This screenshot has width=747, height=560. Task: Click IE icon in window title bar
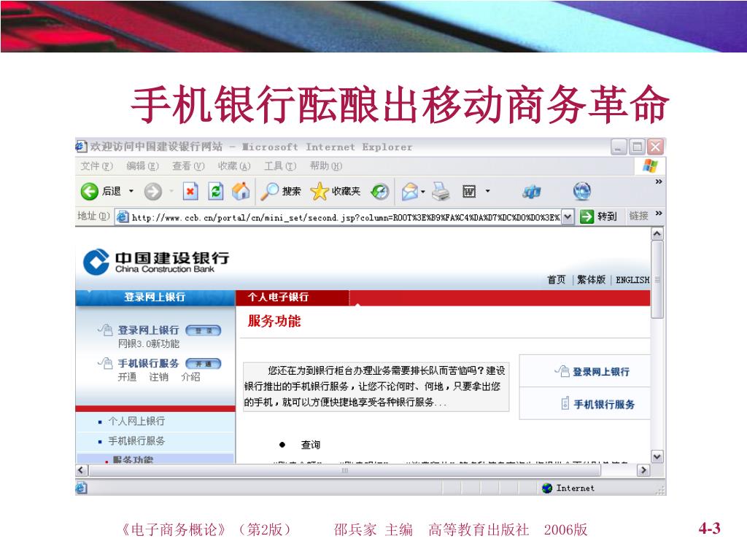(x=81, y=146)
